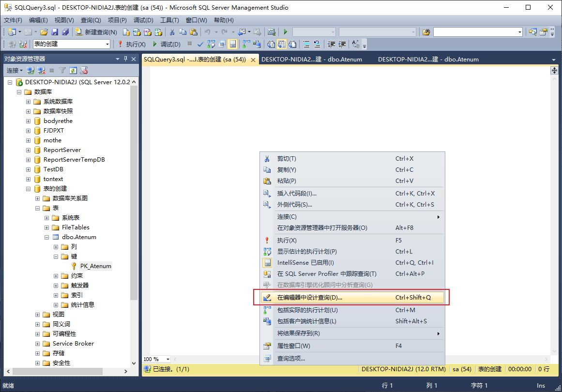562x392 pixels.
Task: Toggle 包括客户端统计信息 in context menu
Action: [353, 321]
